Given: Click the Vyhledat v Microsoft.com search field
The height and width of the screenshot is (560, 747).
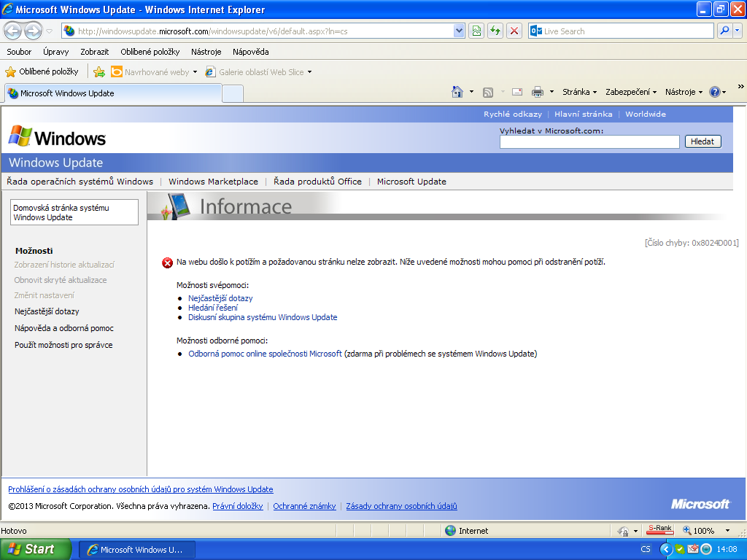Looking at the screenshot, I should tap(589, 141).
